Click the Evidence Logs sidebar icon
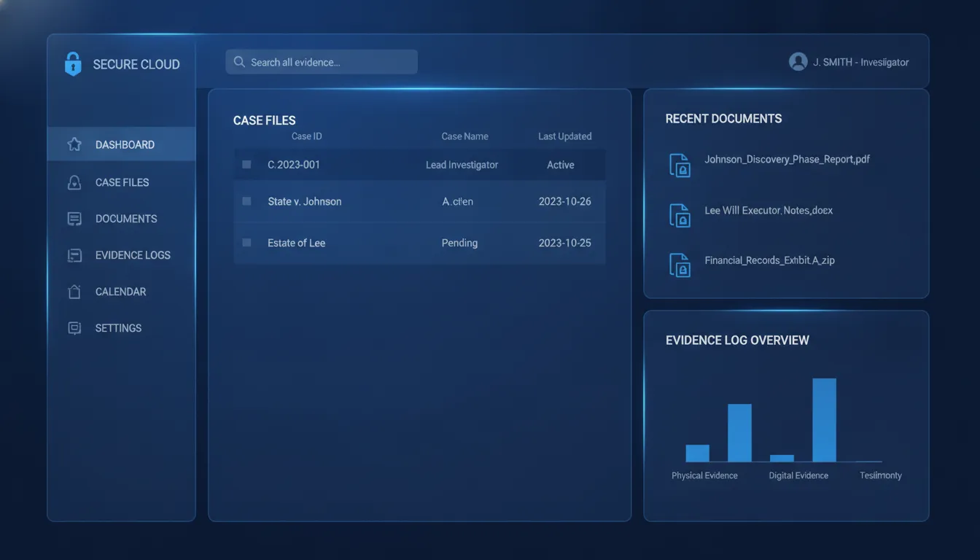980x560 pixels. click(x=74, y=255)
